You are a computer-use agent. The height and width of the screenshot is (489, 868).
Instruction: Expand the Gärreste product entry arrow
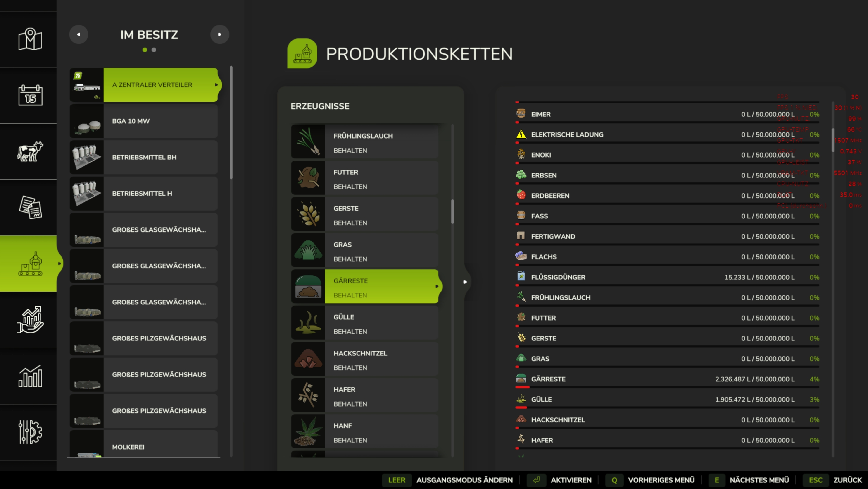pyautogui.click(x=437, y=286)
